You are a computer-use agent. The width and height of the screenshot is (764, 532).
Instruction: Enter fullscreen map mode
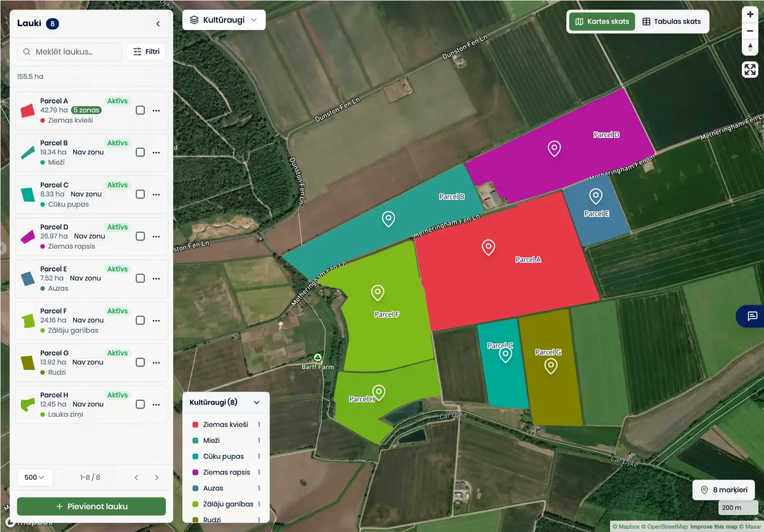point(750,69)
